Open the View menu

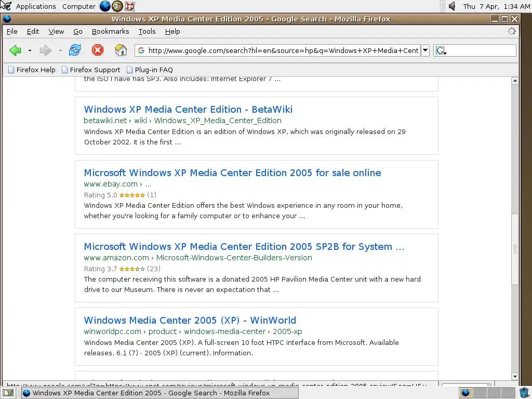(x=56, y=32)
